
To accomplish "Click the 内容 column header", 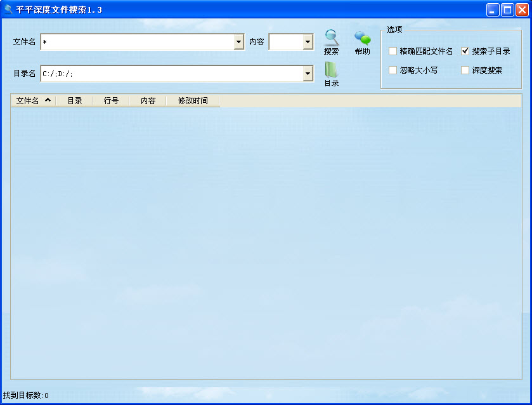I will coord(148,101).
